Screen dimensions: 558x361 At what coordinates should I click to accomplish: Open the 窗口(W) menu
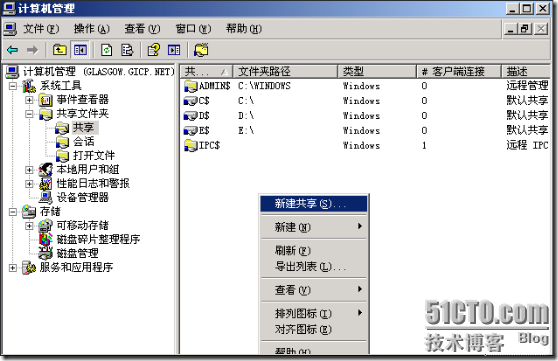pyautogui.click(x=193, y=28)
